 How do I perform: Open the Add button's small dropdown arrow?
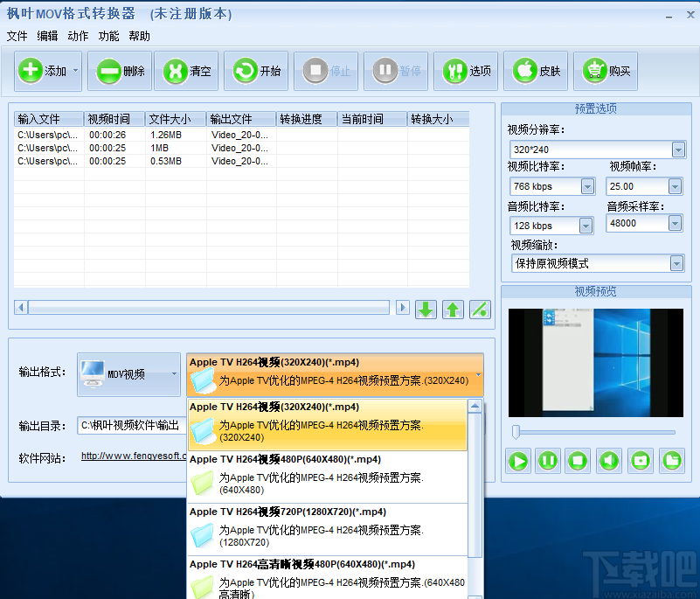point(75,71)
